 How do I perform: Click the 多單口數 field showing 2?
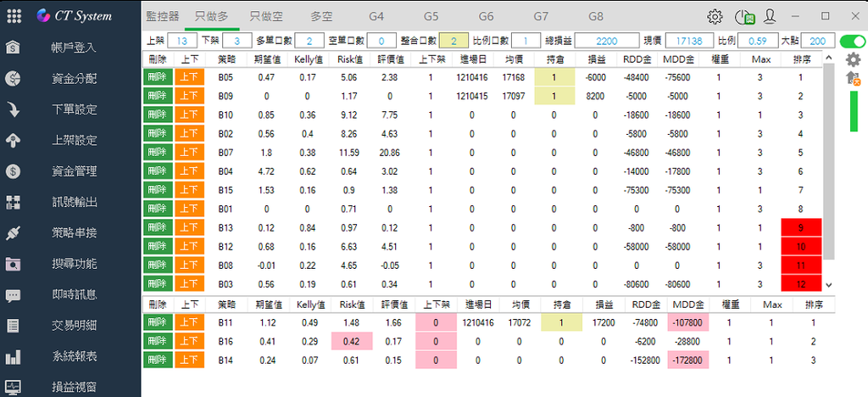(309, 41)
